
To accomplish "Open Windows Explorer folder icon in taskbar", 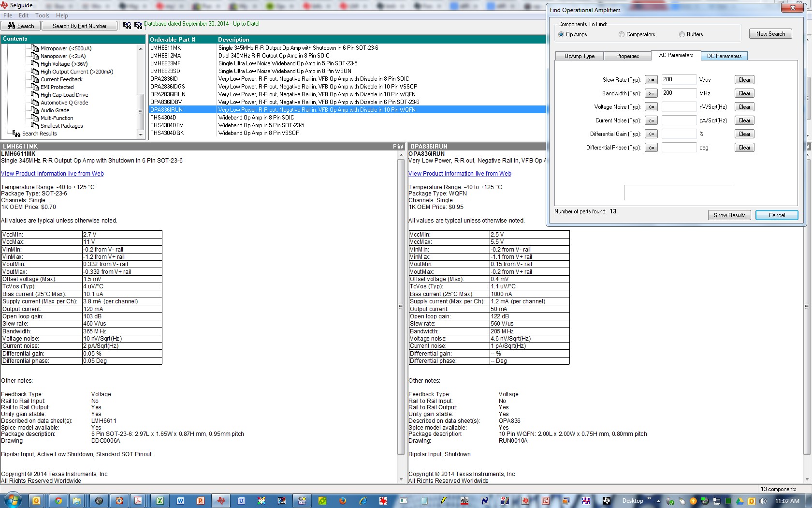I will 77,501.
